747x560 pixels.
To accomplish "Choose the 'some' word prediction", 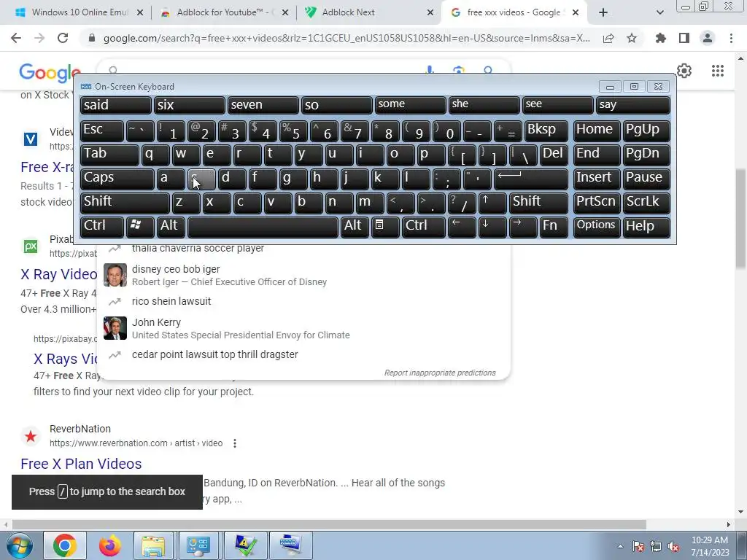I will 410,105.
